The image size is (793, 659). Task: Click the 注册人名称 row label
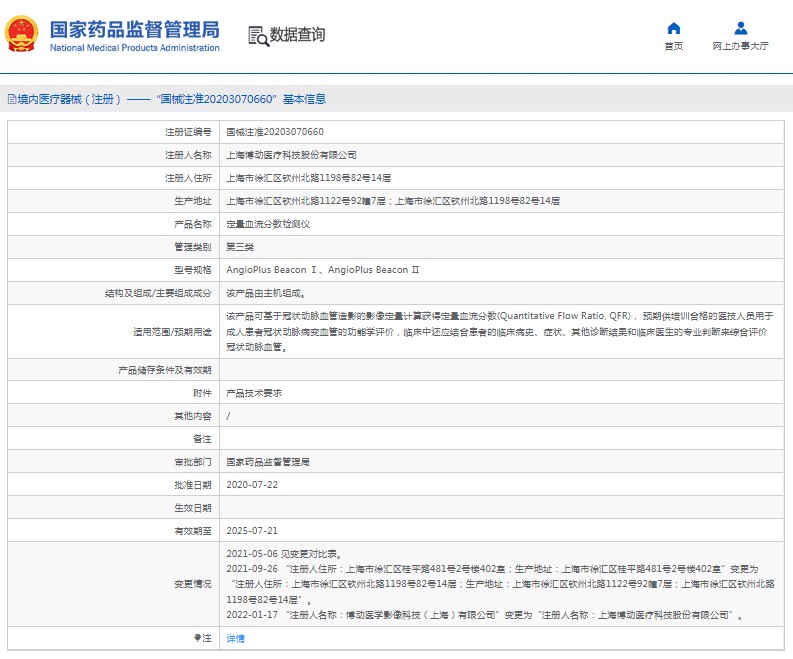point(188,155)
